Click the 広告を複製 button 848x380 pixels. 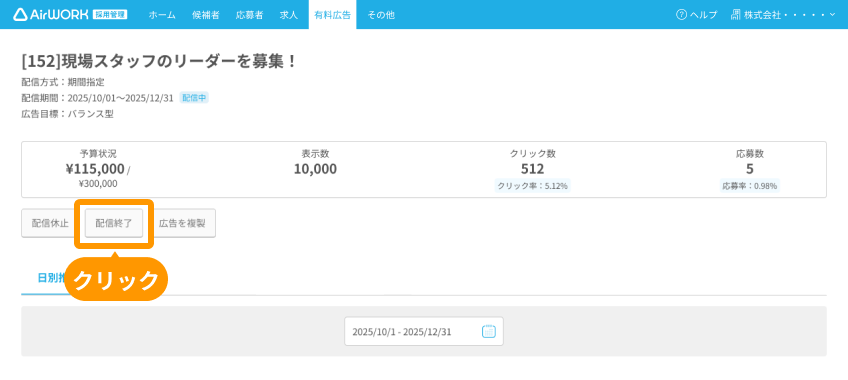click(x=182, y=223)
